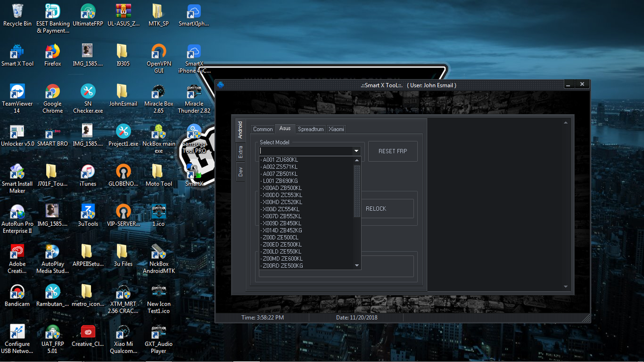Launch Smart X Tool desktop shortcut
The image size is (644, 362).
(x=17, y=55)
